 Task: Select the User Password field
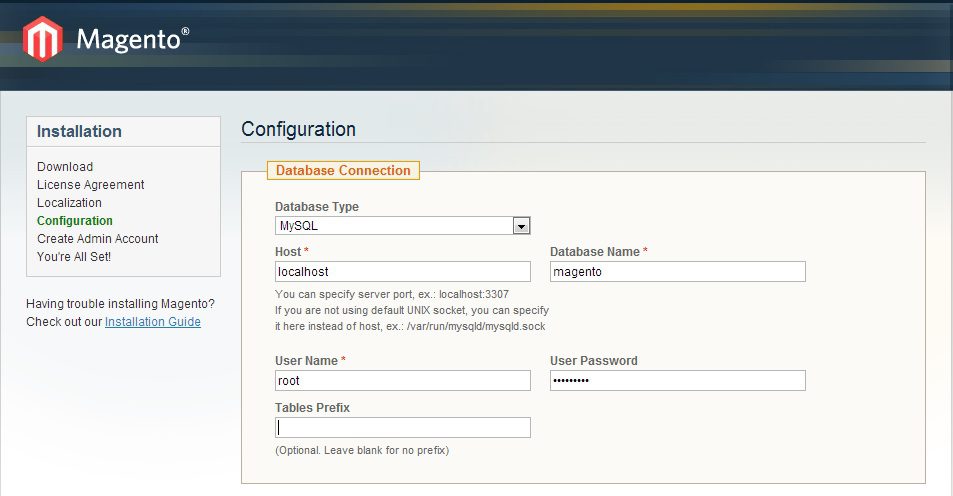[x=678, y=381]
